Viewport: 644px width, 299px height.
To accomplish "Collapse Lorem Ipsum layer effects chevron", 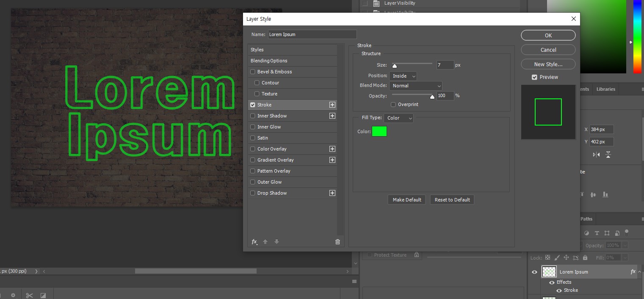I will click(640, 272).
